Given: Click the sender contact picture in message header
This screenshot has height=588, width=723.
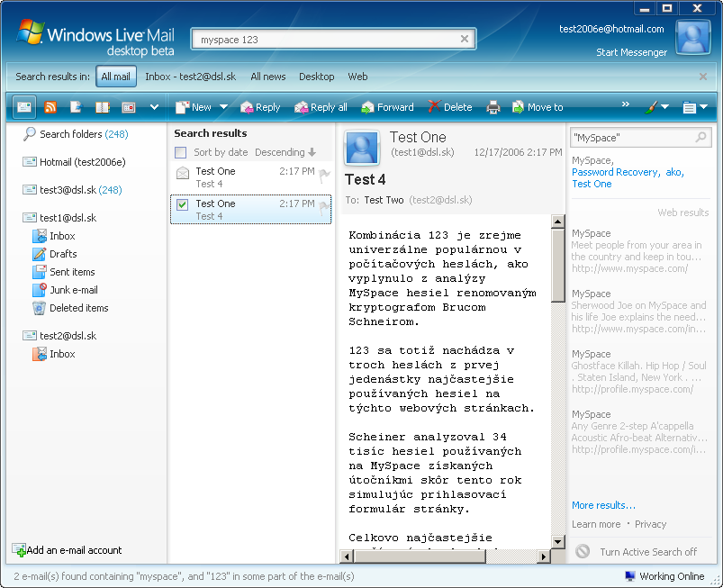Looking at the screenshot, I should pos(362,148).
